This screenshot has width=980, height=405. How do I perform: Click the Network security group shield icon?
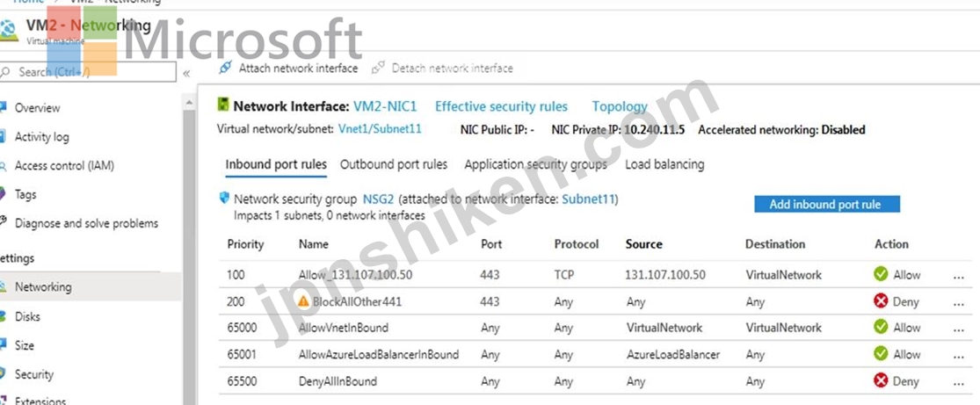pyautogui.click(x=224, y=199)
